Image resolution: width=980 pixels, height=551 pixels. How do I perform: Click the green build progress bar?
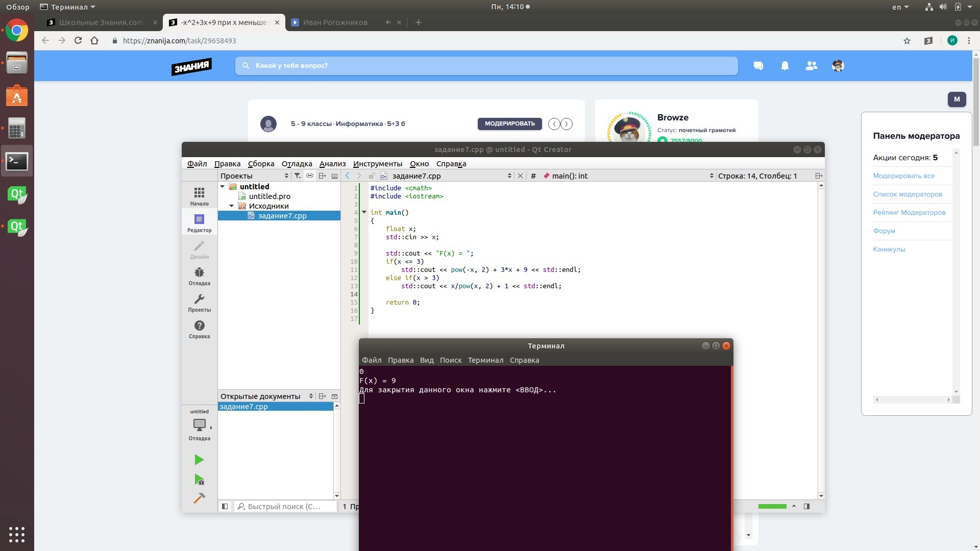tap(772, 506)
